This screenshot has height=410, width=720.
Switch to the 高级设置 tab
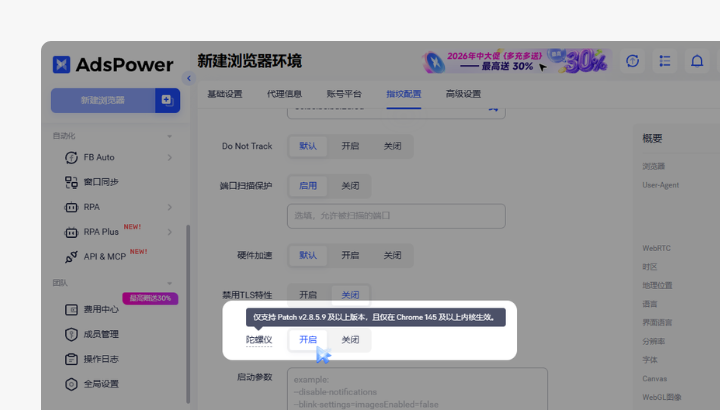(x=463, y=94)
